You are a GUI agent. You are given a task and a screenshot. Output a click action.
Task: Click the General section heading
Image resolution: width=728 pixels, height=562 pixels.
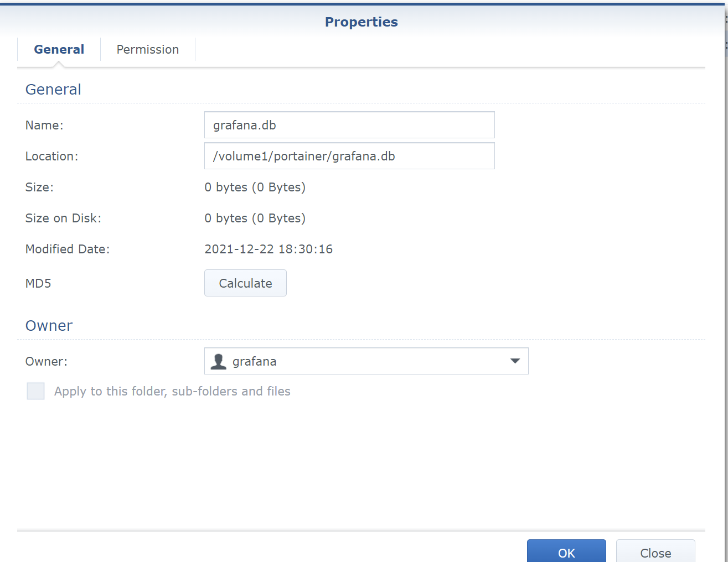tap(53, 89)
